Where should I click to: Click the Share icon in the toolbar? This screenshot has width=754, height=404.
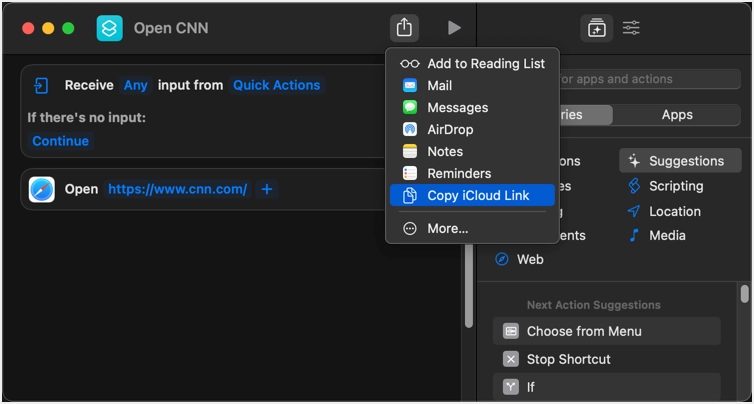pos(404,28)
